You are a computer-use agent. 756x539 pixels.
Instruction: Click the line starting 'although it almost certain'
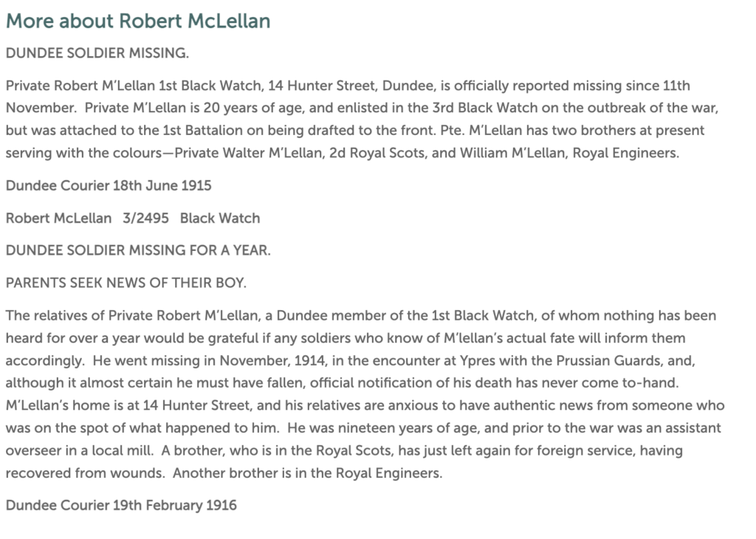click(343, 382)
